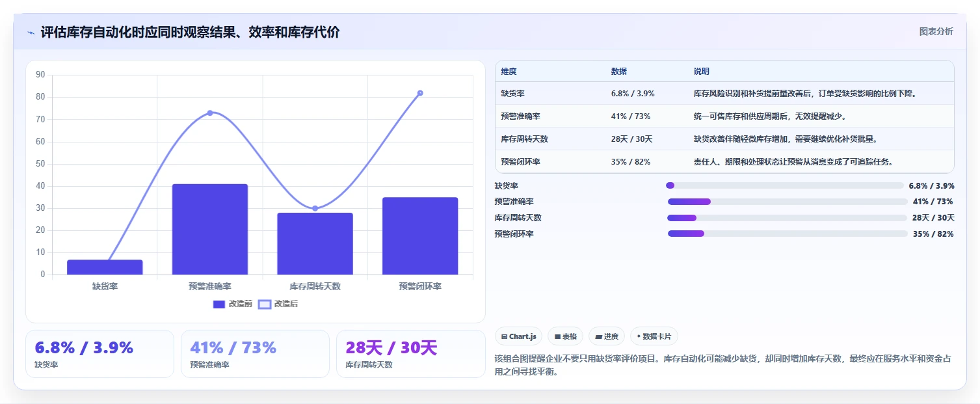Click the lightning icon beside the title
The height and width of the screenshot is (404, 980).
click(x=31, y=33)
